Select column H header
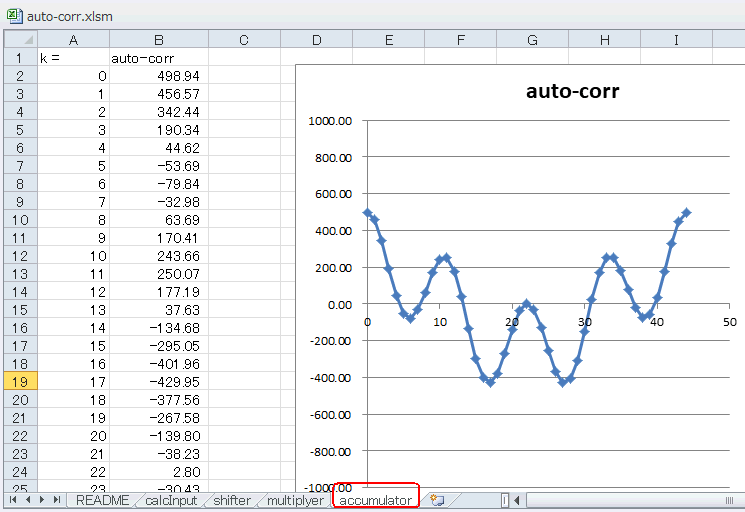 [x=604, y=40]
